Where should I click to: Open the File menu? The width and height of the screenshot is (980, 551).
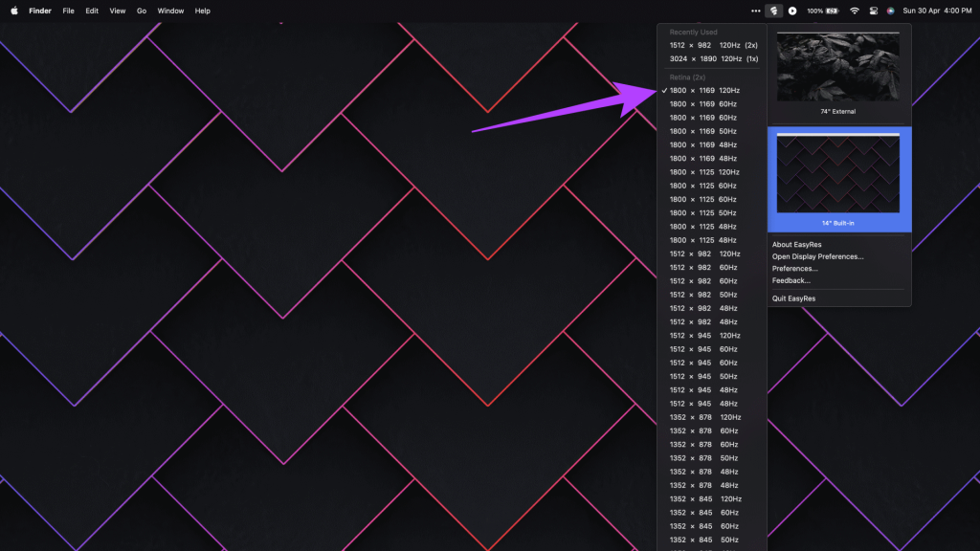68,11
